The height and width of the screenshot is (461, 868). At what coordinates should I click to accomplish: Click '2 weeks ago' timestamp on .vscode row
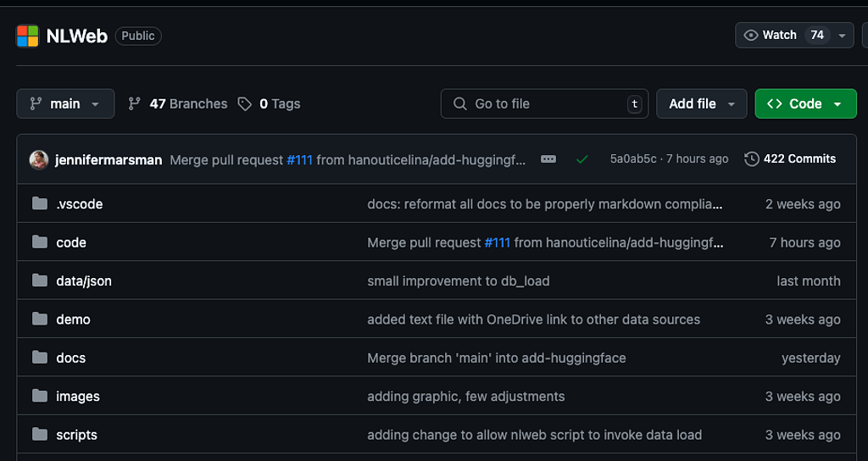803,203
